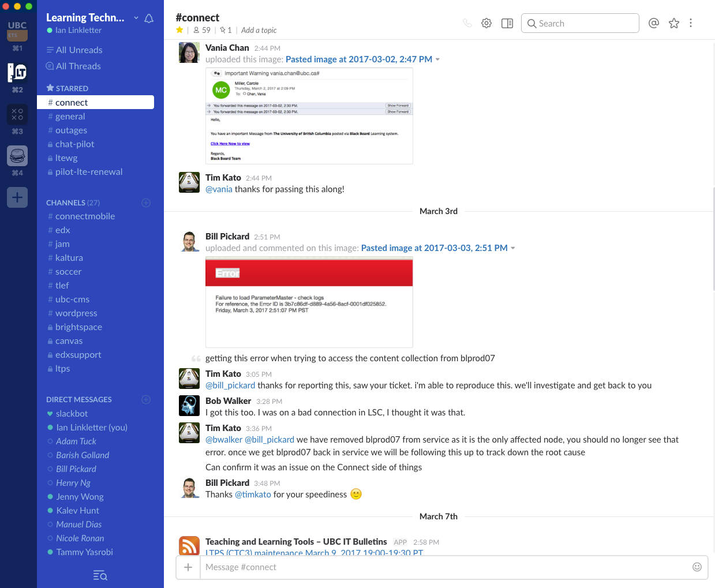The height and width of the screenshot is (588, 715).
Task: Unstar the #connect channel
Action: click(179, 30)
